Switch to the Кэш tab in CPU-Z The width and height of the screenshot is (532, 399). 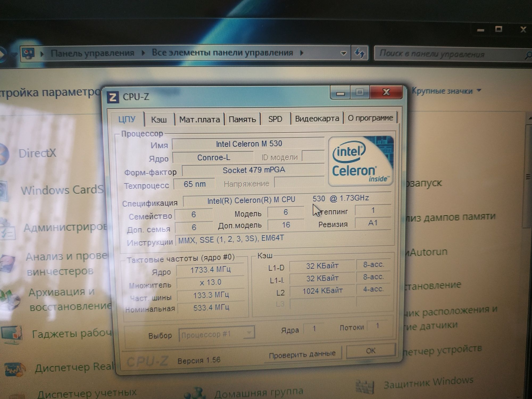[159, 119]
